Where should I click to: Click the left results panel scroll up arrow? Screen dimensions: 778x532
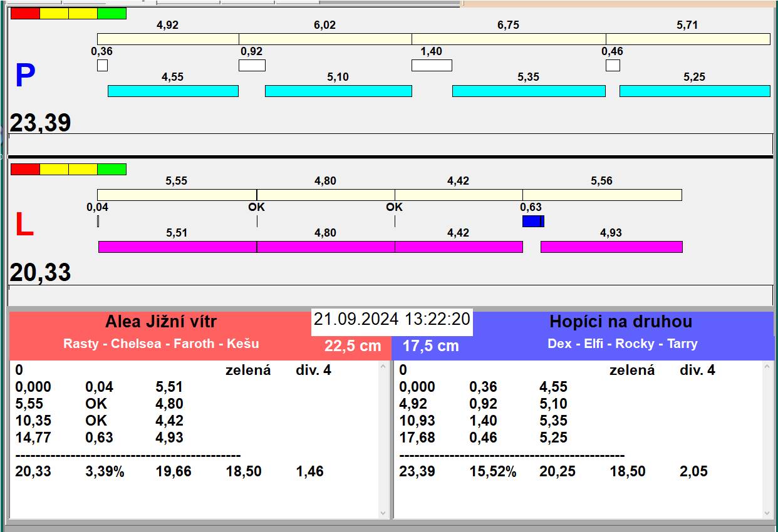tap(383, 367)
